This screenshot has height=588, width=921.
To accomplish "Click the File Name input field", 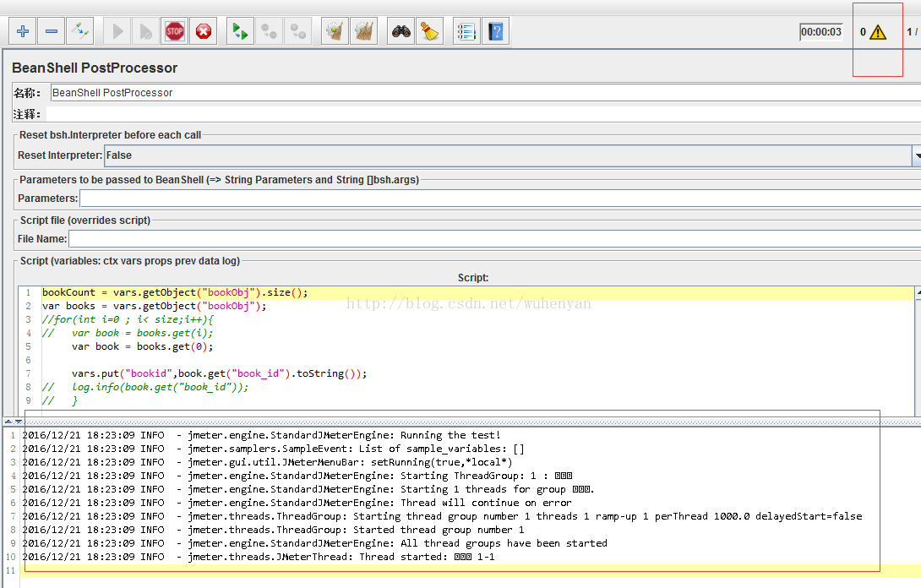I will (494, 239).
